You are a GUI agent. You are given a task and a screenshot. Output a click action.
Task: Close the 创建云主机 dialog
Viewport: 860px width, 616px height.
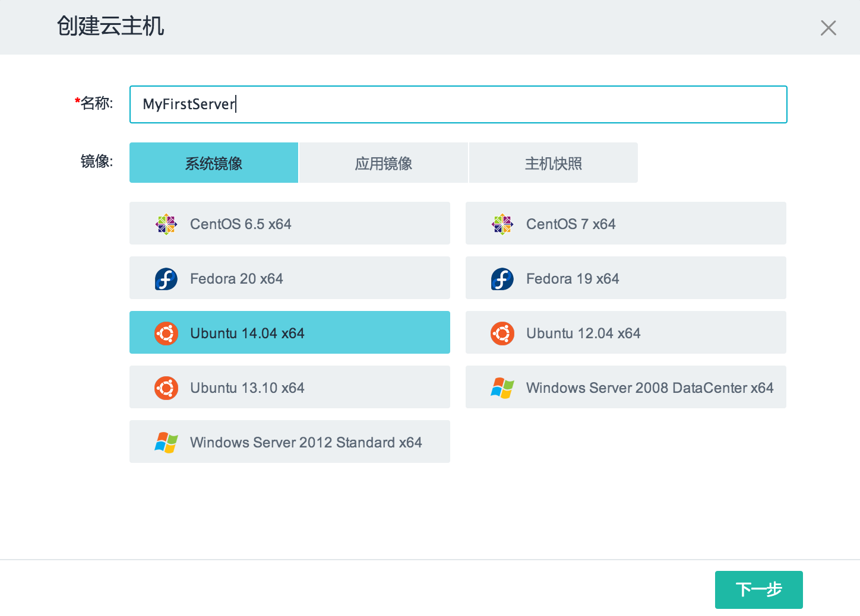pos(828,28)
